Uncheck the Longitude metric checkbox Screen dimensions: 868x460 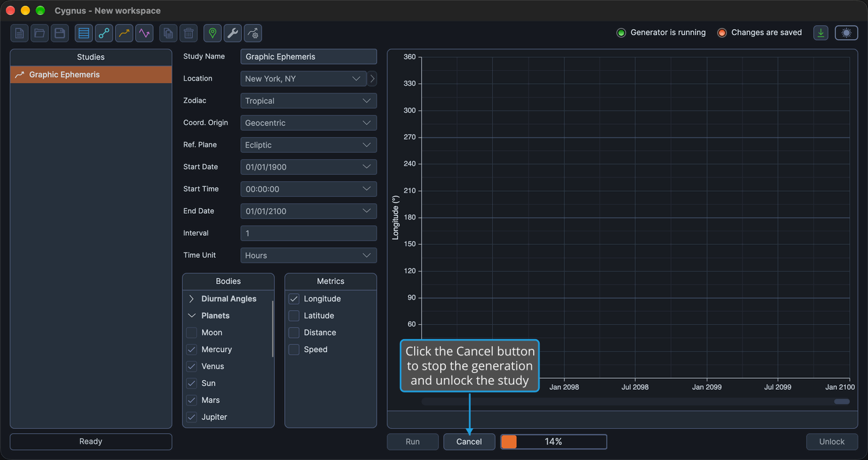(x=294, y=299)
